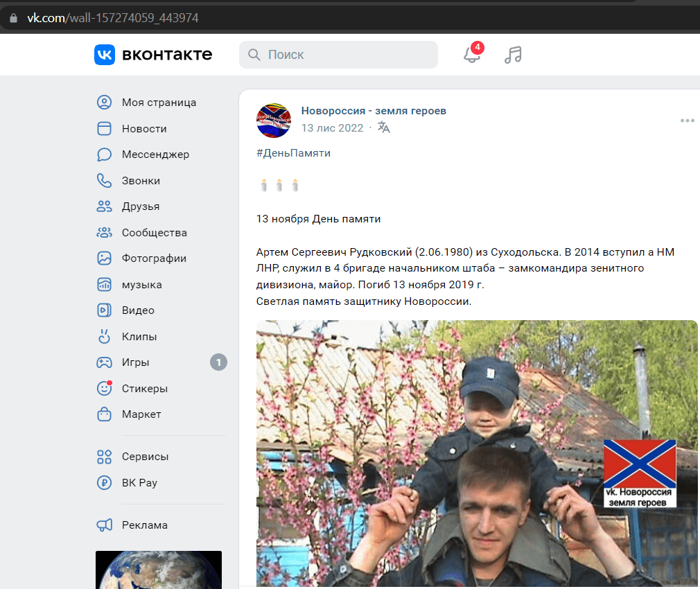Click the Игры notification badge showing 1
Image resolution: width=700 pixels, height=589 pixels.
(218, 362)
